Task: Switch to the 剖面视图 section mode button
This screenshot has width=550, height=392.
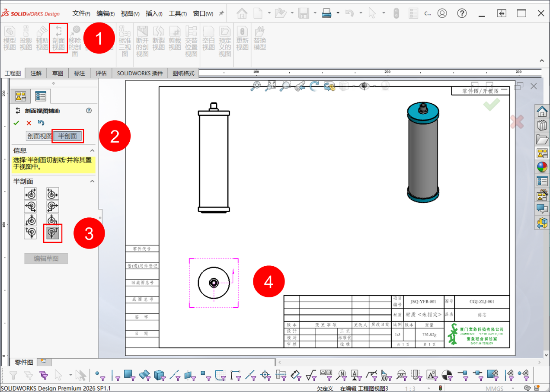Action: (39, 136)
